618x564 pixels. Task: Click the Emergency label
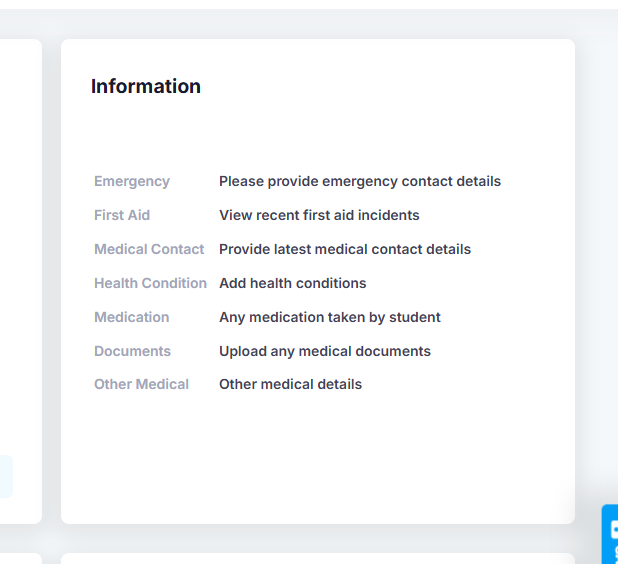132,181
